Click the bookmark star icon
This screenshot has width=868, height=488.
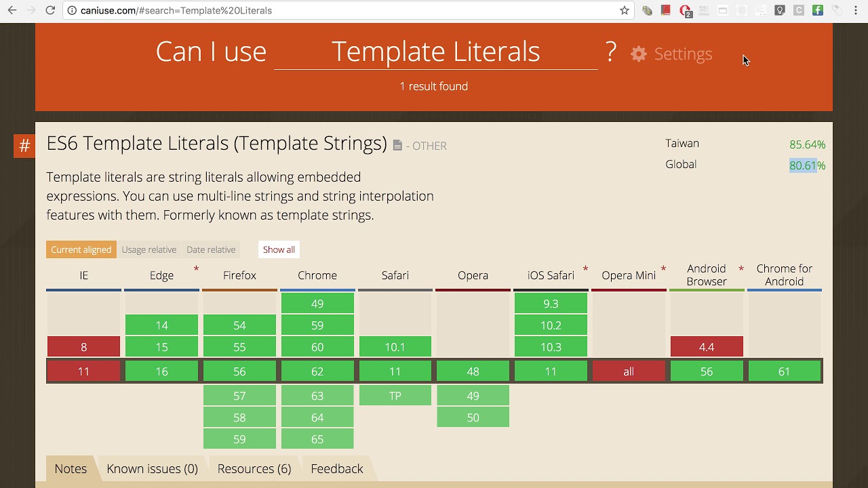624,10
